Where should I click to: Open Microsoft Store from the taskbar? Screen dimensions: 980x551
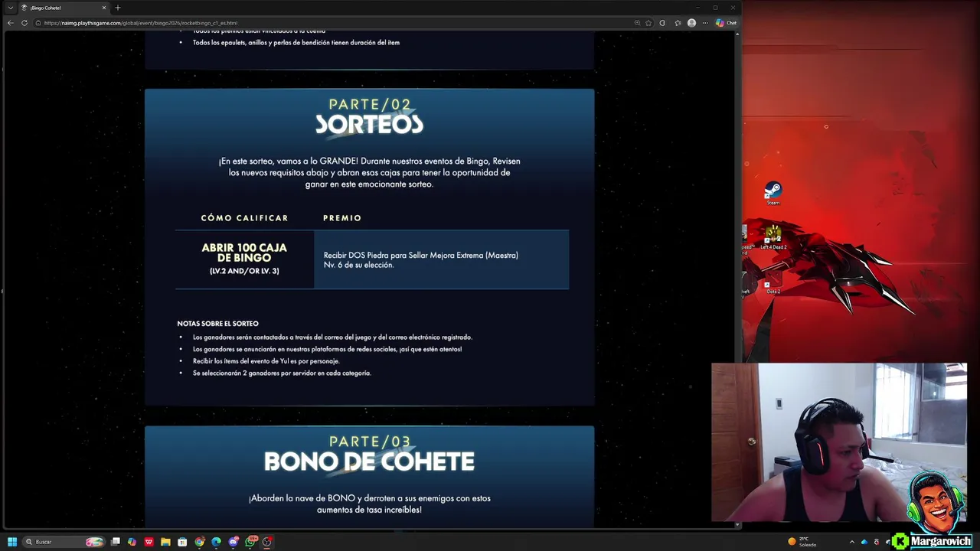click(182, 542)
